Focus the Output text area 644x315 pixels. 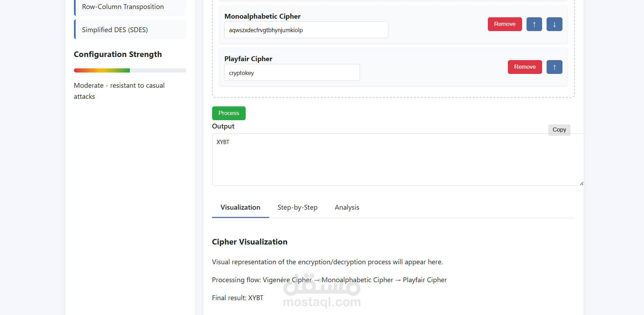click(398, 160)
